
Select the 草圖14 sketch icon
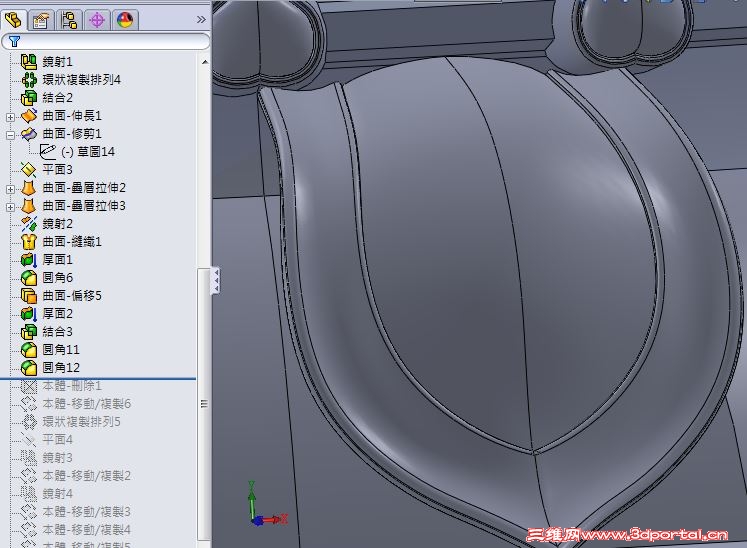tap(48, 152)
